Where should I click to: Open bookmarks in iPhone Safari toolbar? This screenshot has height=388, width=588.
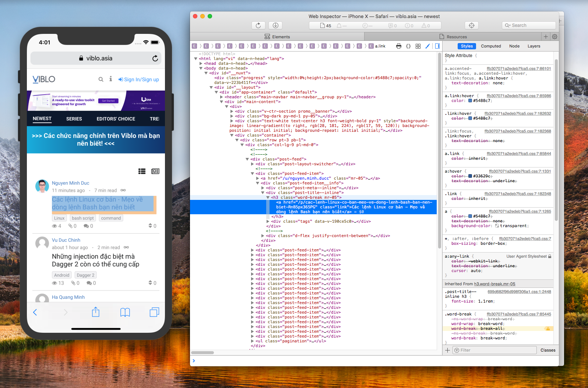125,312
